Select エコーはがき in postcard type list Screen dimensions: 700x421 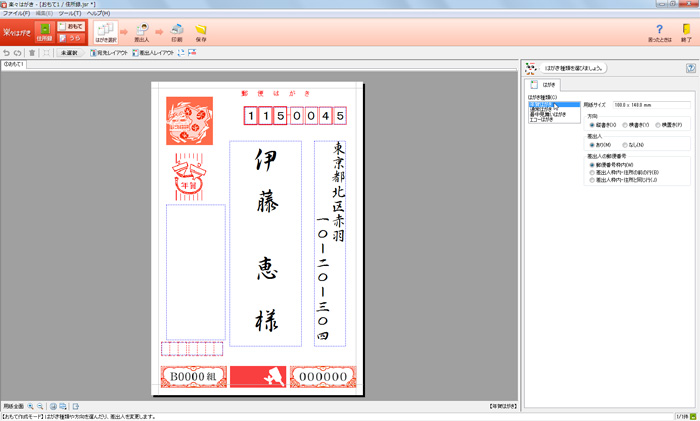click(542, 120)
